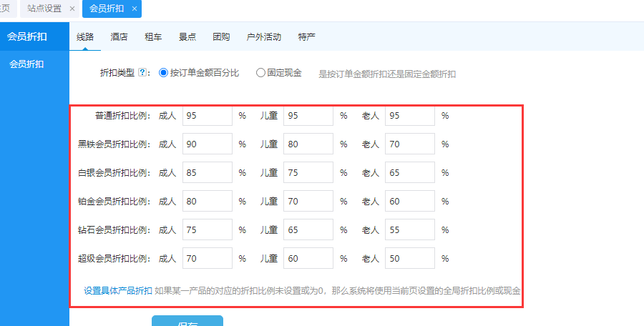The height and width of the screenshot is (326, 644).
Task: Click 超级会员 senior discount input
Action: pos(409,258)
